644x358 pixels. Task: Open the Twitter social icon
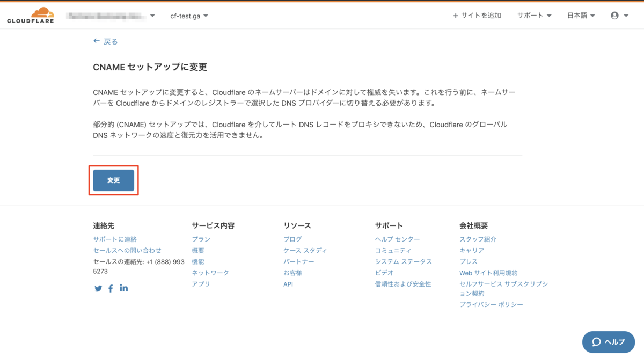point(98,288)
